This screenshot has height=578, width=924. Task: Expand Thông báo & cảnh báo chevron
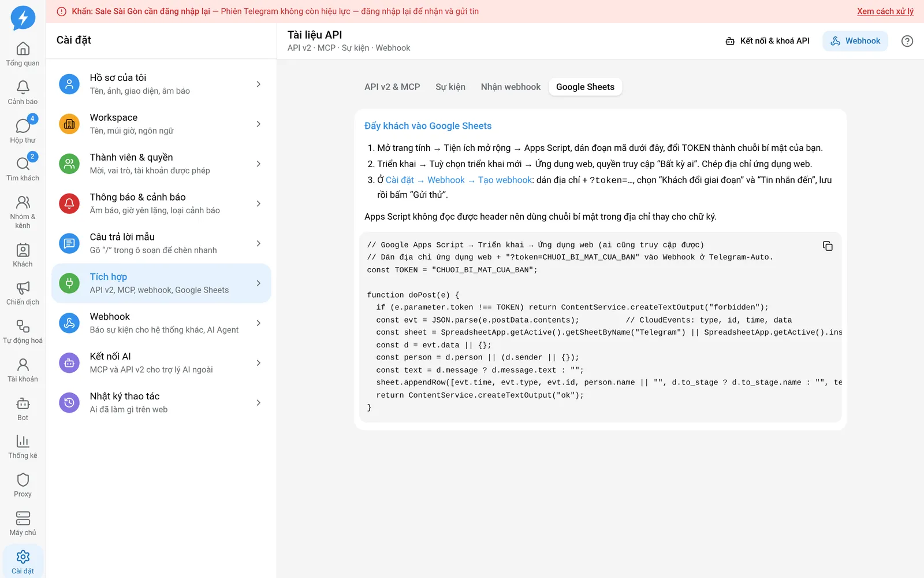click(x=258, y=204)
